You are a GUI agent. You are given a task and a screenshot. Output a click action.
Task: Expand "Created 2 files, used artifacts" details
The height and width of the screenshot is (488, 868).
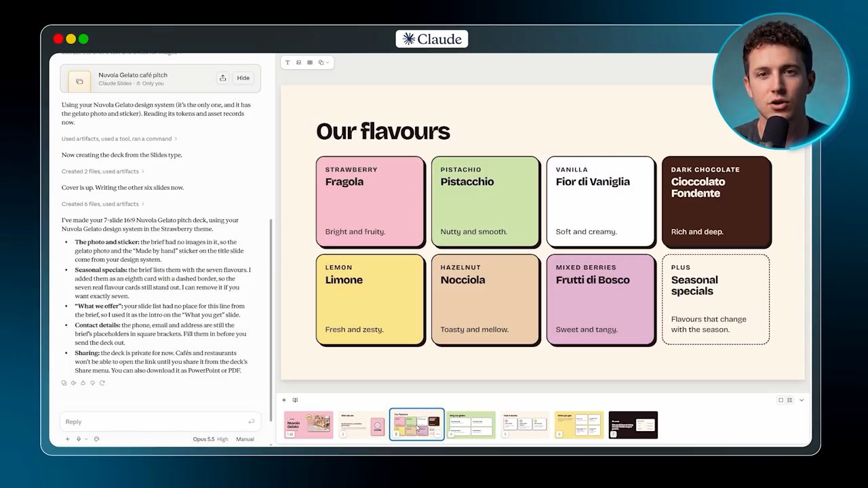click(102, 171)
